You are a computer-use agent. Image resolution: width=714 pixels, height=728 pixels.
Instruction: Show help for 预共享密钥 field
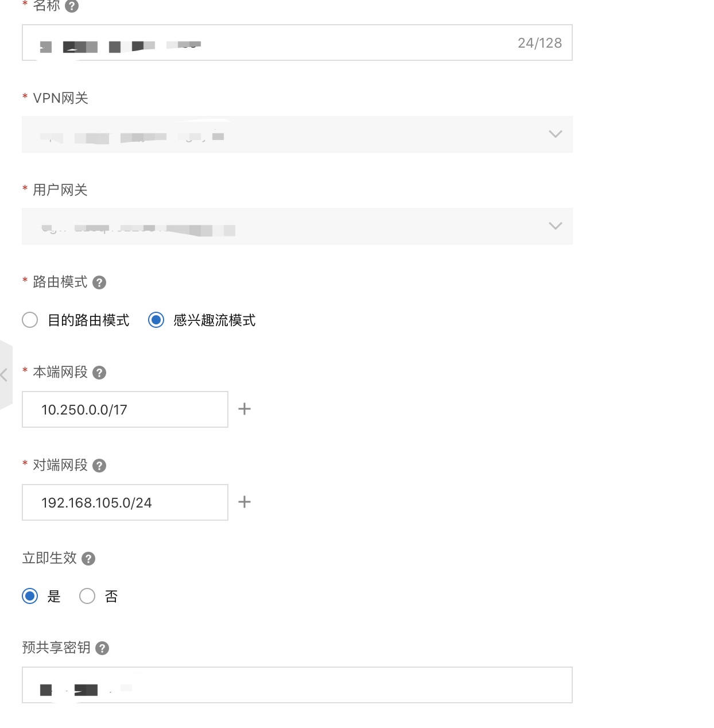tap(102, 648)
